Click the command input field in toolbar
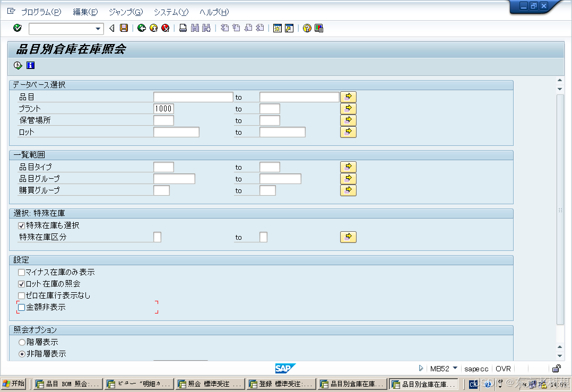 [62, 29]
